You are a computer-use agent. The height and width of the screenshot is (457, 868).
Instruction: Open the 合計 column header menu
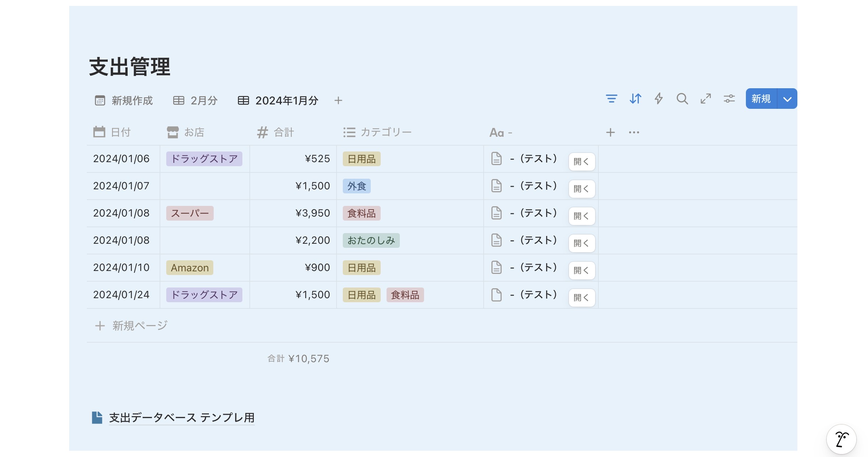click(276, 132)
